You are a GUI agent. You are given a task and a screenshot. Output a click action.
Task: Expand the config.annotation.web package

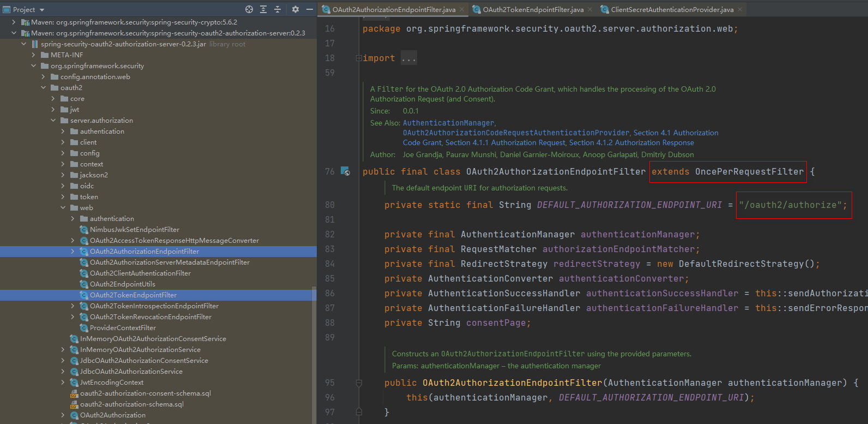tap(43, 77)
